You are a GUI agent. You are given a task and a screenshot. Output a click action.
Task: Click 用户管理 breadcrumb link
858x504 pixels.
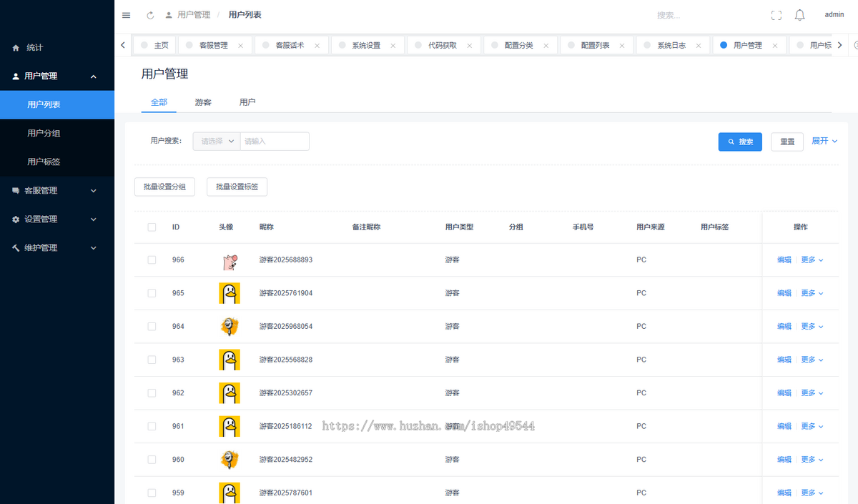coord(194,15)
